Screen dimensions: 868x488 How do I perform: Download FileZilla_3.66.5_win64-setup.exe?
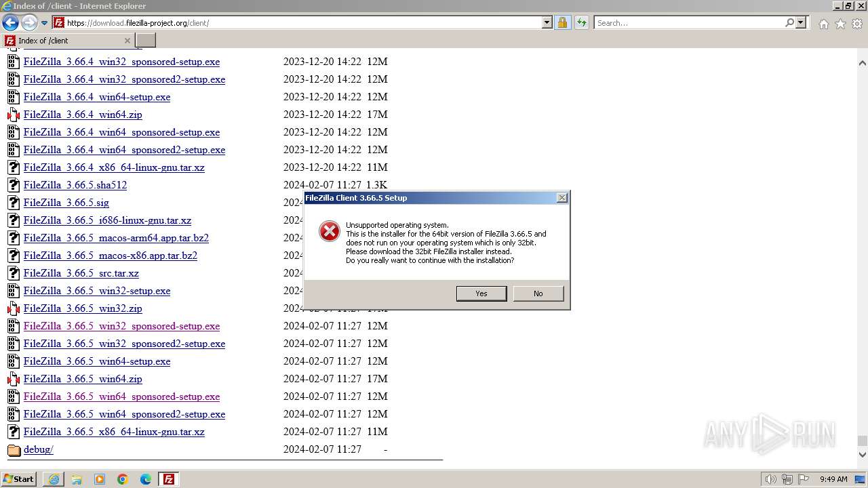[x=97, y=361]
